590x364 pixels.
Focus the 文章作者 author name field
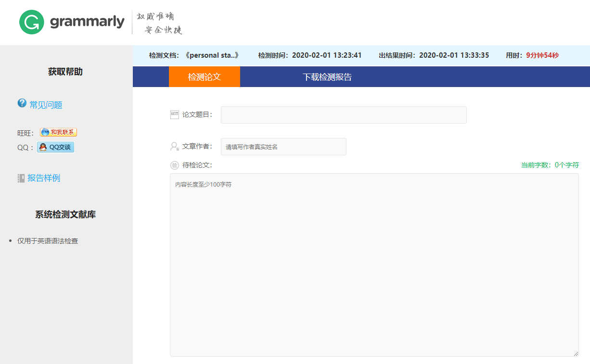pos(283,147)
